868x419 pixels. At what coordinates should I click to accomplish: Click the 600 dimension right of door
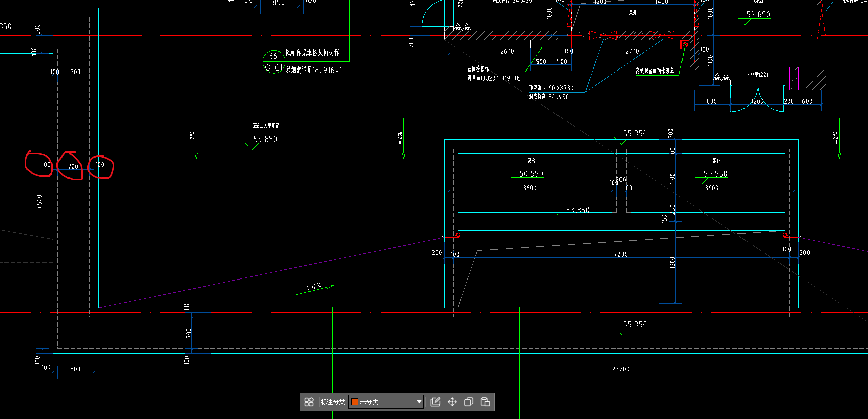click(807, 102)
